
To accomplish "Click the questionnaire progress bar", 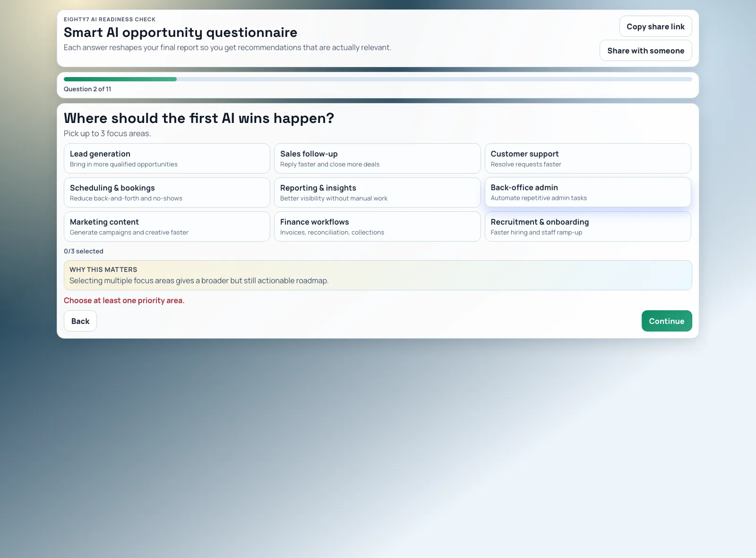I will tap(377, 79).
